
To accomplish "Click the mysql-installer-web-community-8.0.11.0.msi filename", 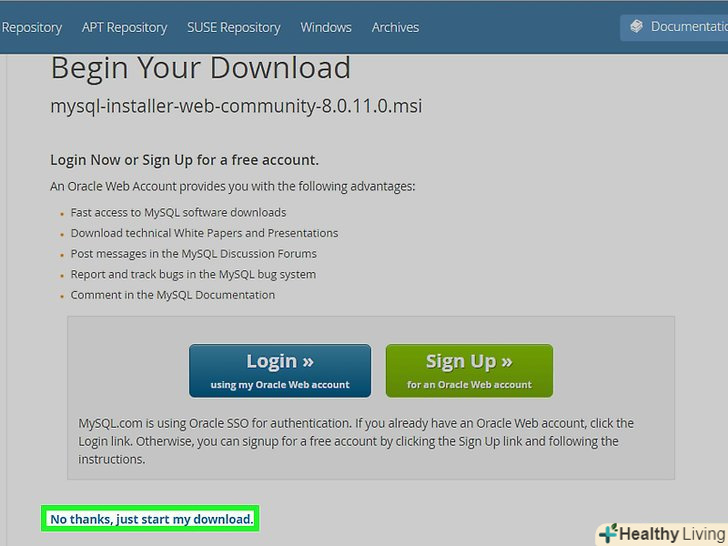I will tap(236, 106).
